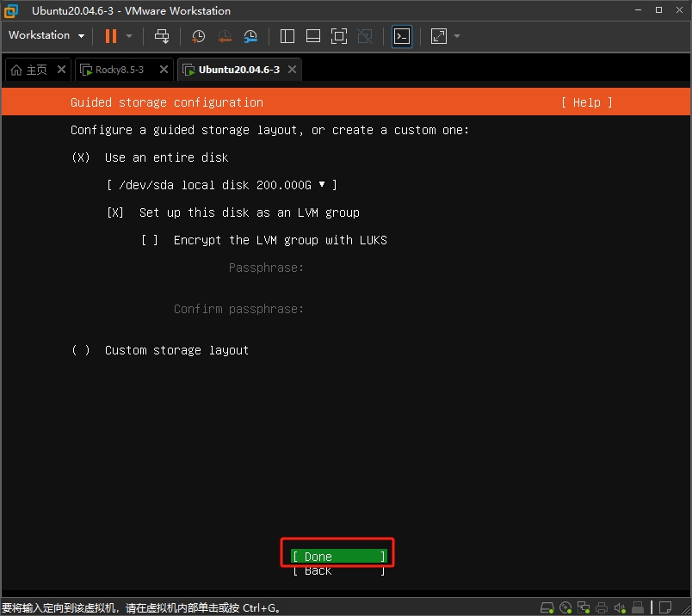Image resolution: width=692 pixels, height=616 pixels.
Task: Click the hard disk status icon
Action: pos(547,607)
